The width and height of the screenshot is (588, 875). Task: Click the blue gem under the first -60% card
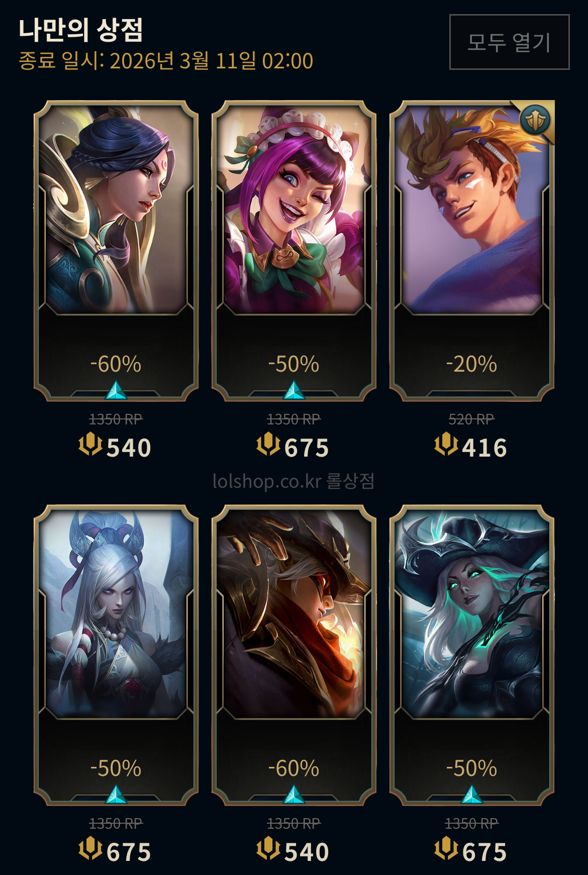tap(116, 391)
